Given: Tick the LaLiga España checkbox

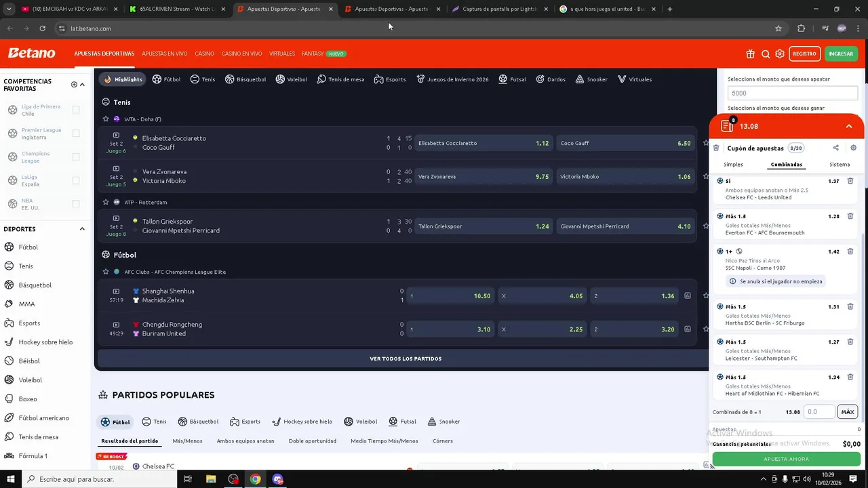Looking at the screenshot, I should pyautogui.click(x=76, y=180).
